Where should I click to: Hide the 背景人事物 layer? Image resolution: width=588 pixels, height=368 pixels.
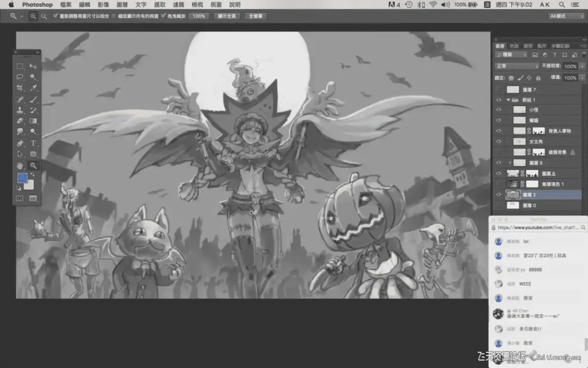499,131
